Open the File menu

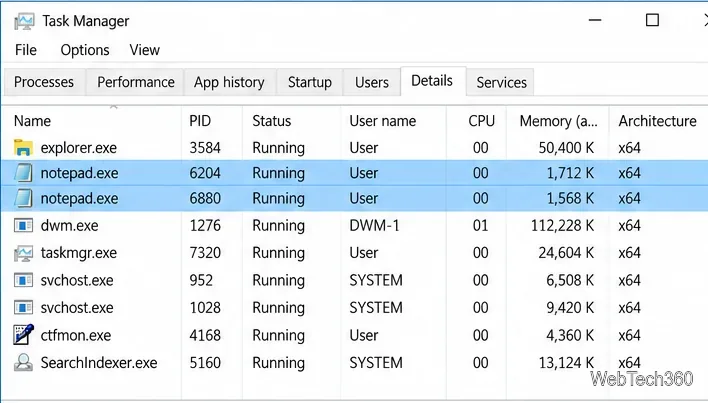click(26, 50)
